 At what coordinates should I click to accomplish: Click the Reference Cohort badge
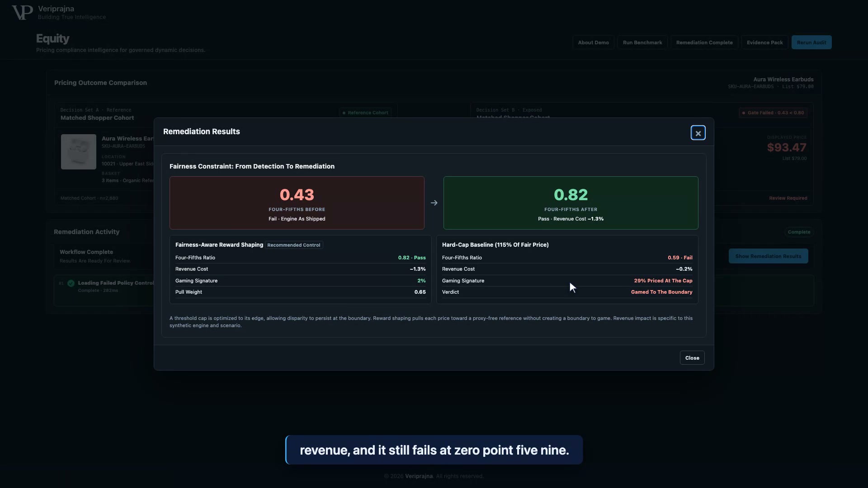coord(365,113)
